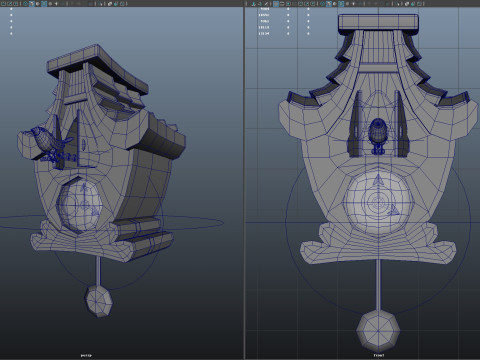Toggle Safe Action icon in perspective panel

point(10,4)
